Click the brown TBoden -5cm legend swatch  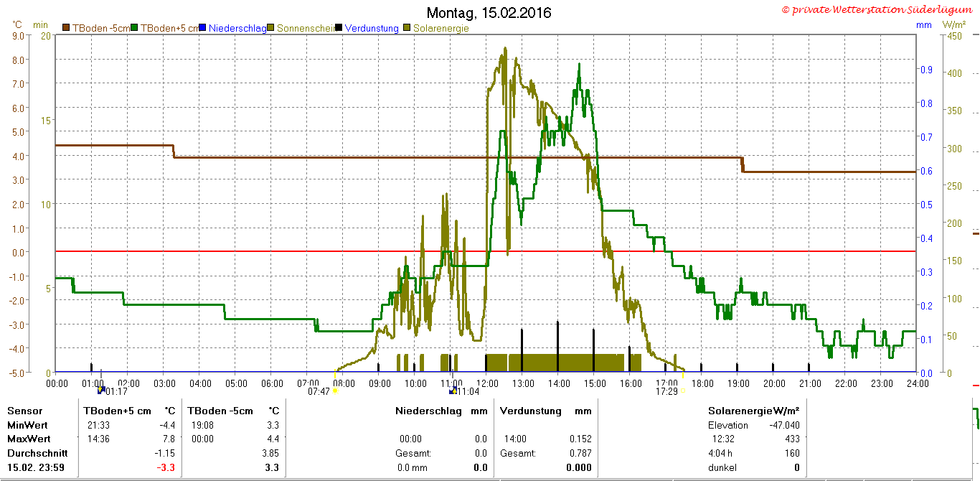pyautogui.click(x=66, y=28)
